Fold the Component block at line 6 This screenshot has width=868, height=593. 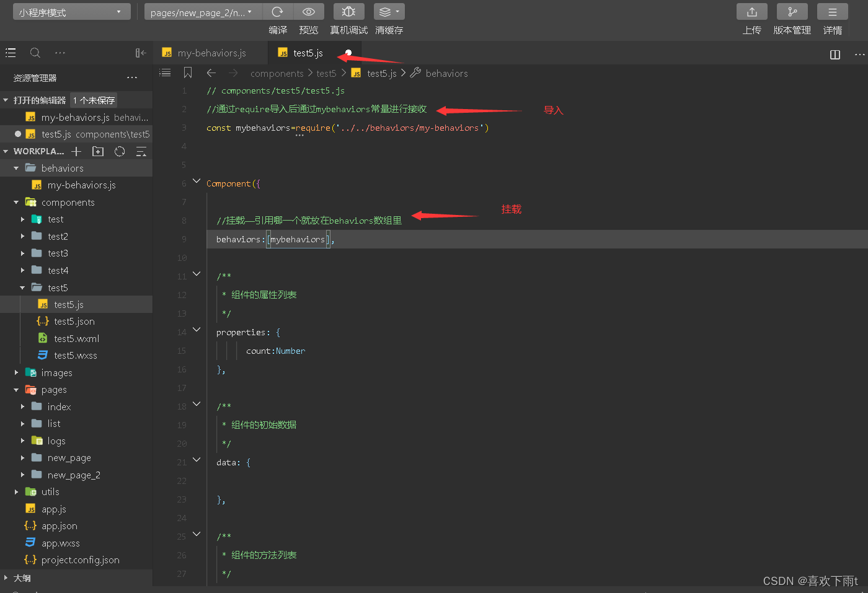[197, 181]
